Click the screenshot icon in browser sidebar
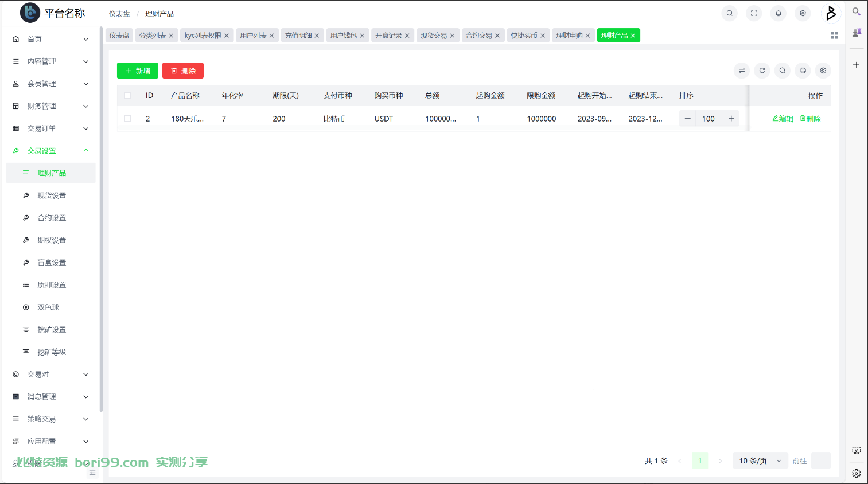The height and width of the screenshot is (484, 868). click(x=856, y=451)
